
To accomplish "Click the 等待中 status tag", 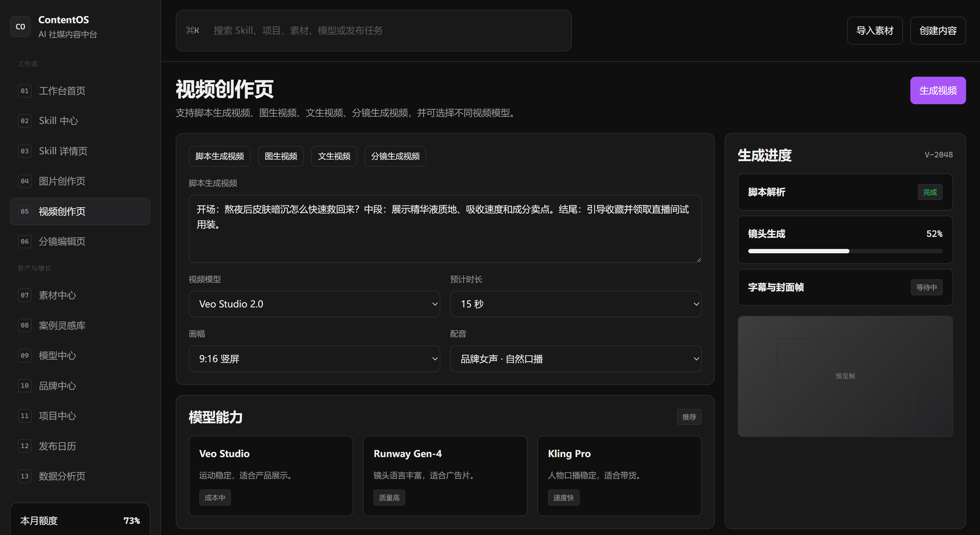I will 926,287.
